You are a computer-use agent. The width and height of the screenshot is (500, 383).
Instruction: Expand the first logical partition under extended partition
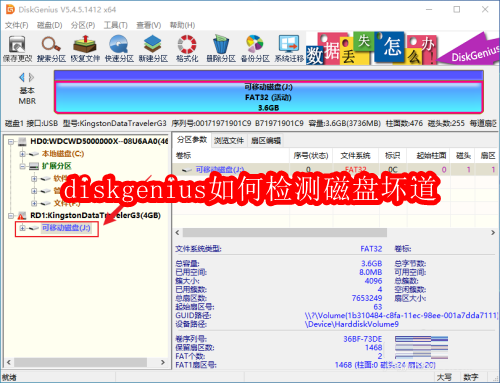34,179
